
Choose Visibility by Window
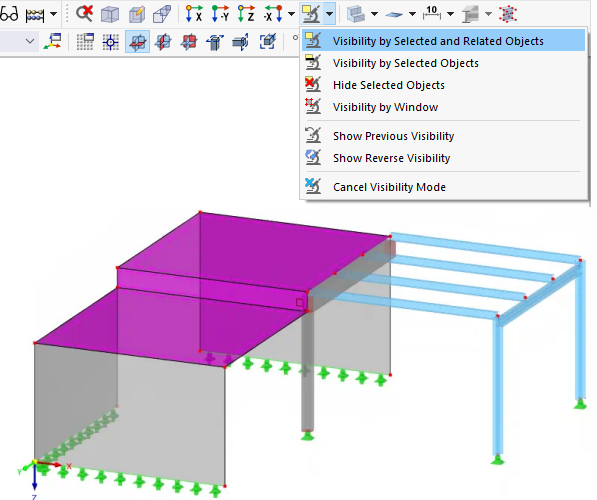443,107
